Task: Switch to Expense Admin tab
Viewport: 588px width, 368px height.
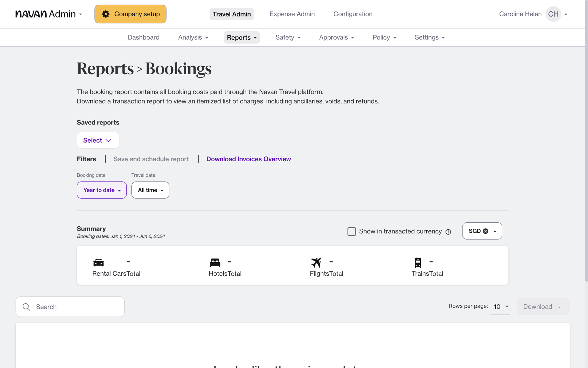Action: pos(292,14)
